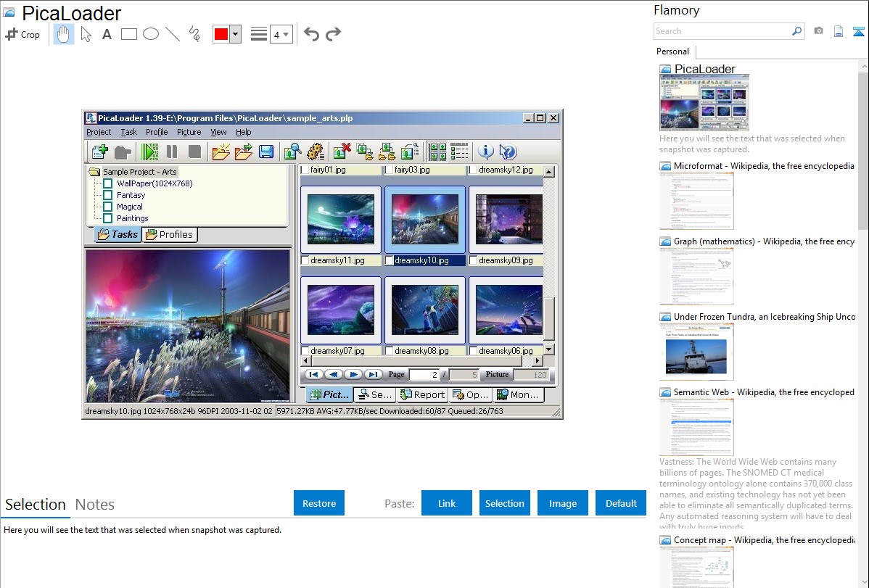Check the Magical task checkbox

click(x=108, y=207)
